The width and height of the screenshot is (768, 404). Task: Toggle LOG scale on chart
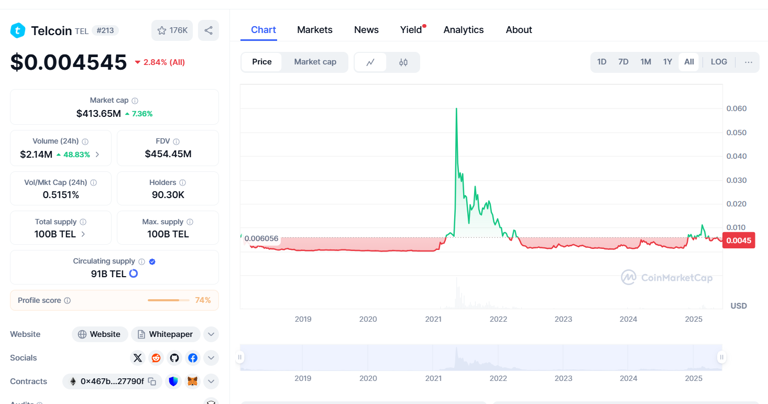(719, 62)
